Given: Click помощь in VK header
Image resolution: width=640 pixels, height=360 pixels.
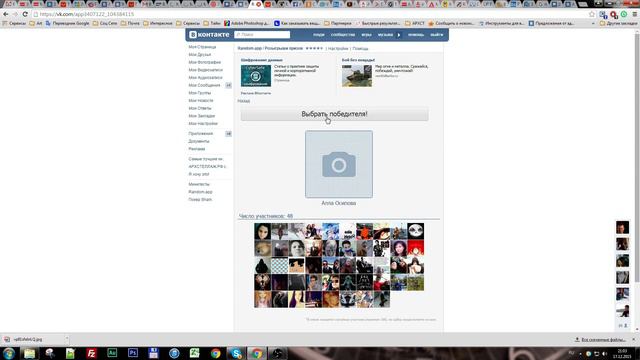Looking at the screenshot, I should tap(416, 35).
